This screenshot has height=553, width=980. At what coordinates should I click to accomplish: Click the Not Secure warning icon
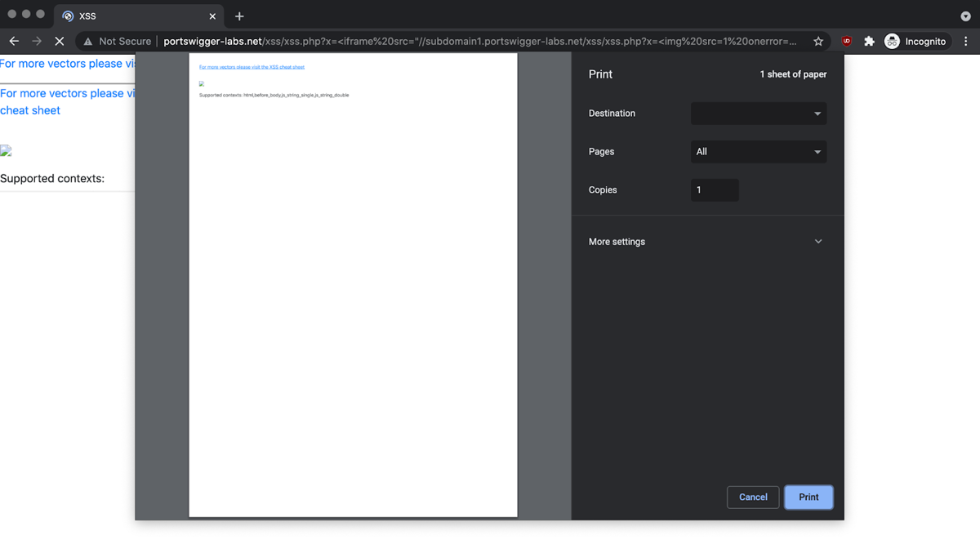coord(88,41)
